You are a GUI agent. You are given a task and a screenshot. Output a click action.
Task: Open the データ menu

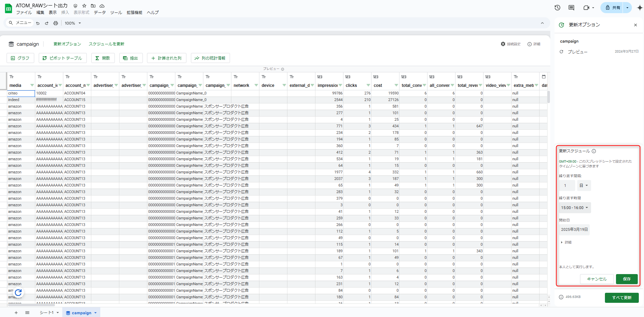coord(100,12)
